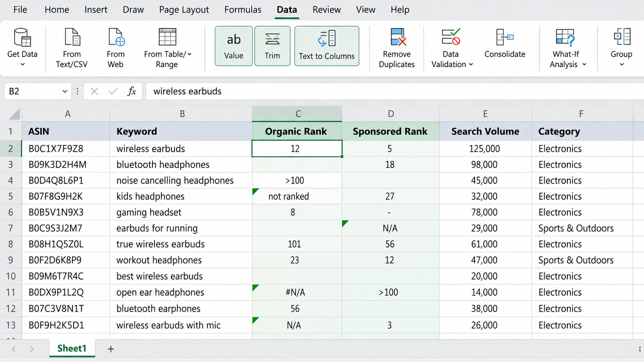Open the View tab
The image size is (644, 362).
tap(366, 10)
